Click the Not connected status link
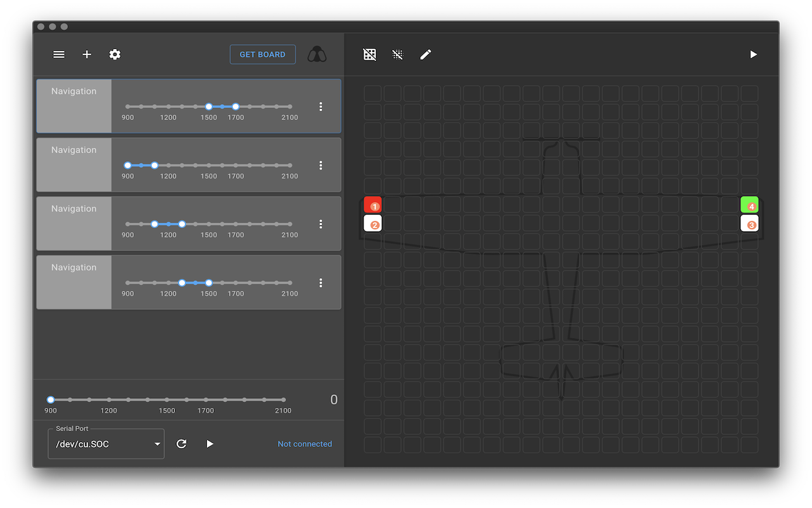Viewport: 812px width, 508px height. tap(304, 444)
